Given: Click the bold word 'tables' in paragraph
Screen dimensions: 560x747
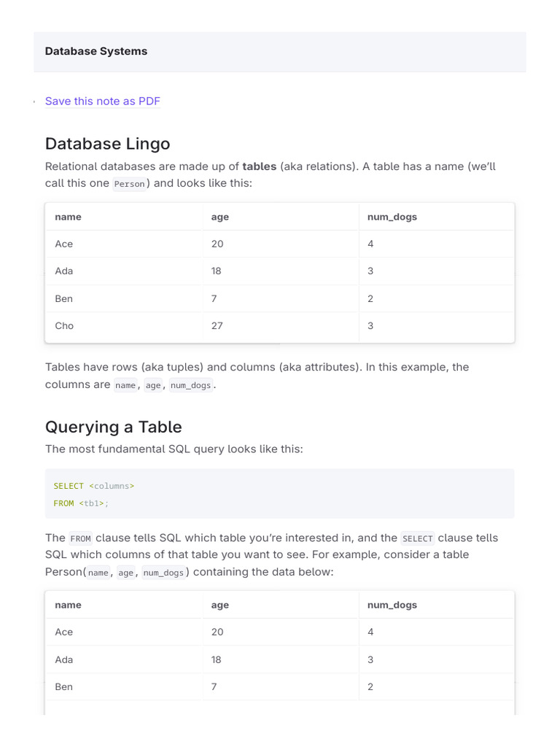Looking at the screenshot, I should [x=259, y=166].
